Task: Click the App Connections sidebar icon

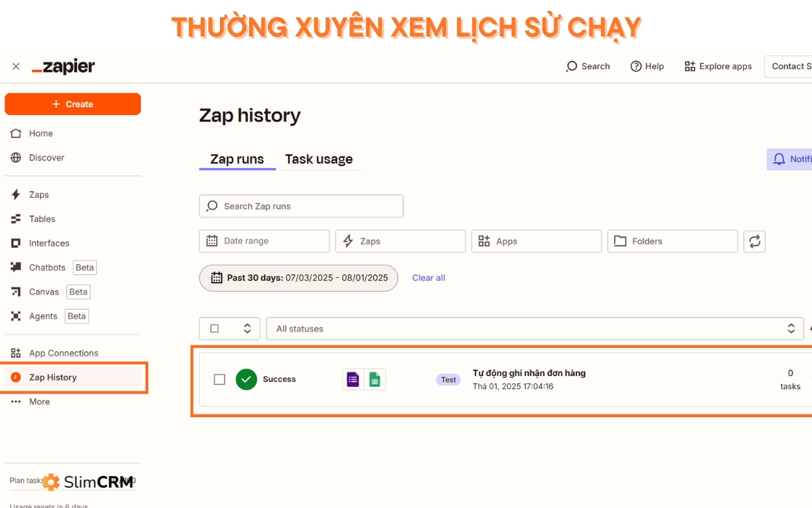Action: click(16, 353)
